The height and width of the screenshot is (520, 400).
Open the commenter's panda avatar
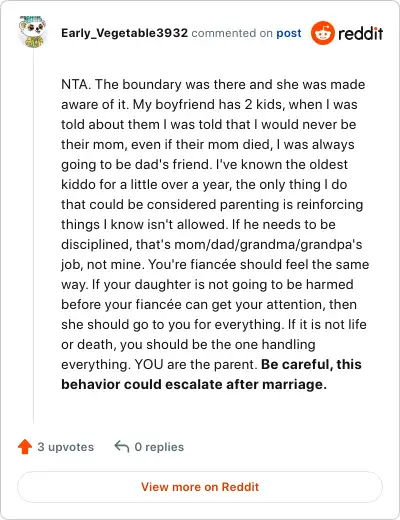pos(32,32)
